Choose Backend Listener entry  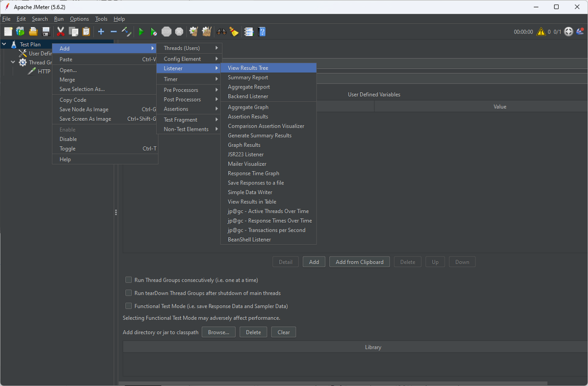[x=268, y=96]
